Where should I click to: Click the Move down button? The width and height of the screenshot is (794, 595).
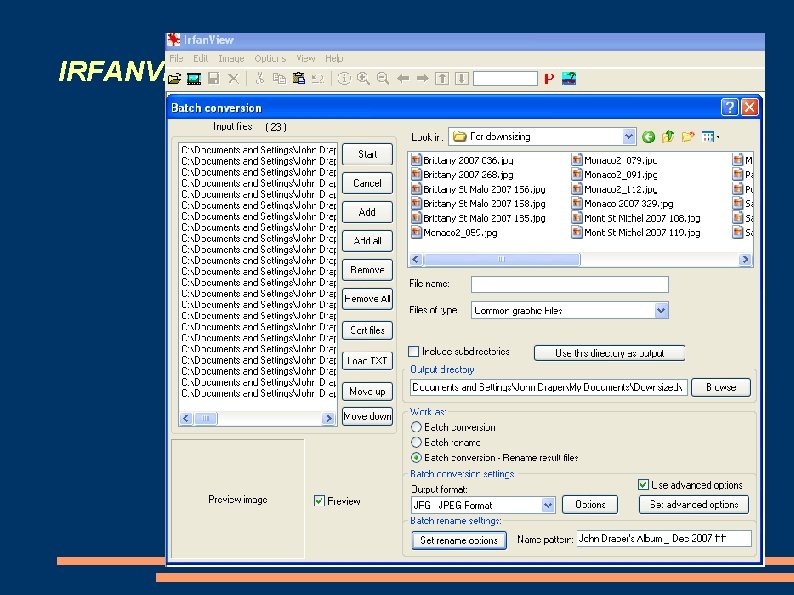coord(368,416)
